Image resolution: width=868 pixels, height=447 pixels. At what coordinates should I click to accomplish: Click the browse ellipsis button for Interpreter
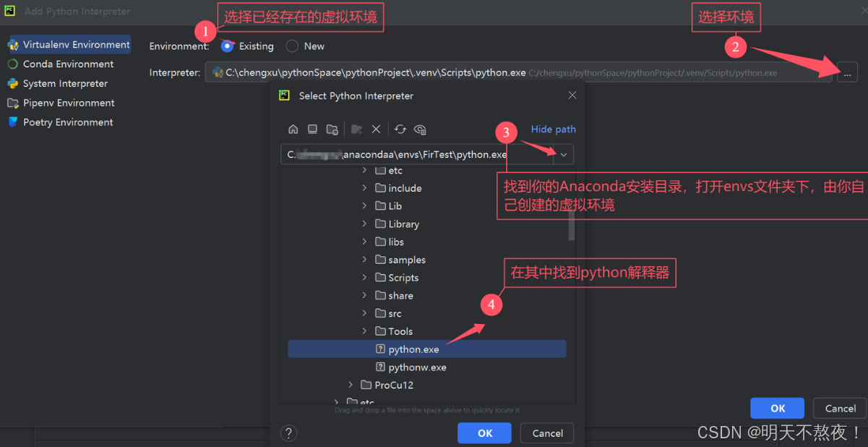click(x=847, y=72)
